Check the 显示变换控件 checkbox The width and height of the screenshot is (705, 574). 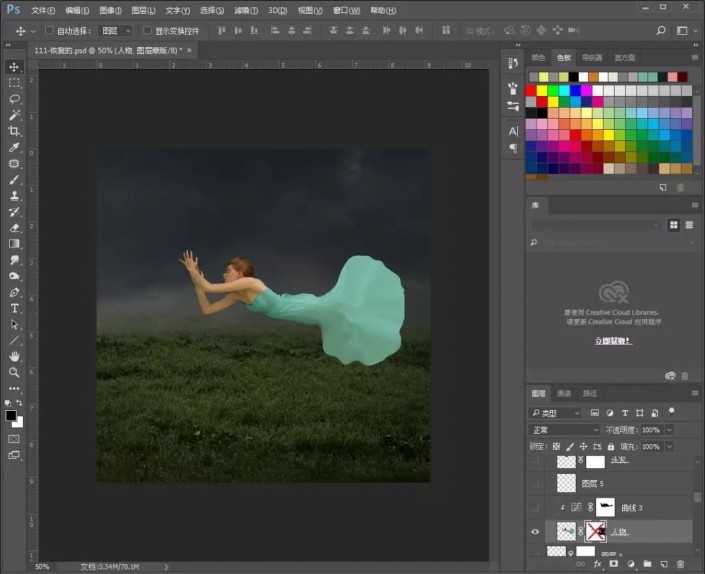[x=147, y=31]
